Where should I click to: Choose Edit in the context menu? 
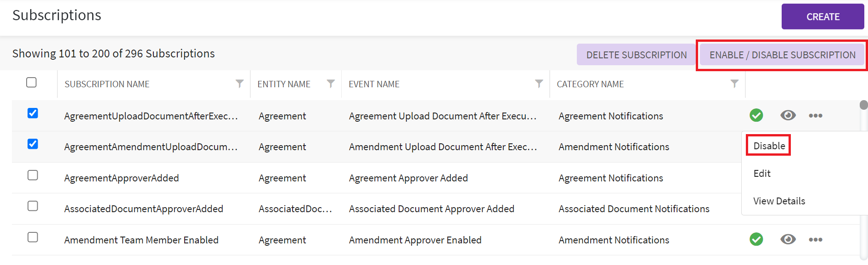click(762, 174)
